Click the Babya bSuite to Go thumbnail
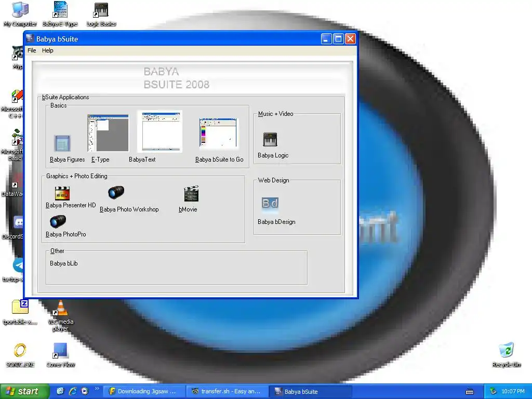Screen dimensions: 532x399 (219, 134)
